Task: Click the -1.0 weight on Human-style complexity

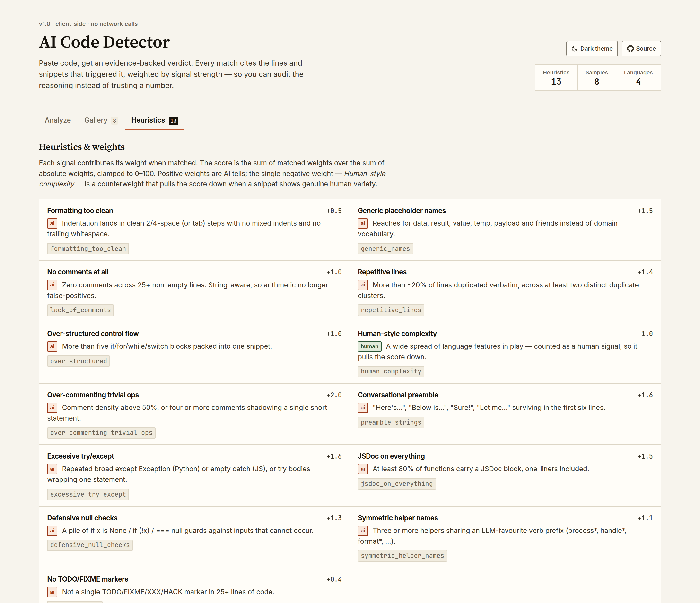Action: [645, 334]
